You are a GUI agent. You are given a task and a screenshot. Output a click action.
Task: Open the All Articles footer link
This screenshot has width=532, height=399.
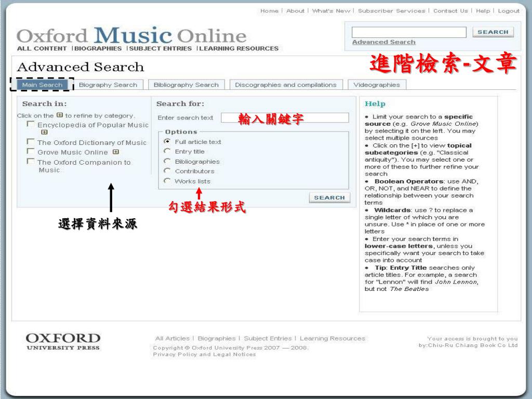pos(172,338)
